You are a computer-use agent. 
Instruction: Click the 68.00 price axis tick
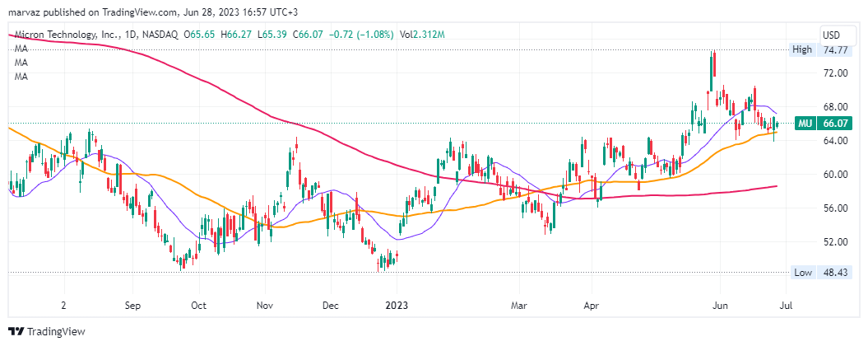pos(835,106)
